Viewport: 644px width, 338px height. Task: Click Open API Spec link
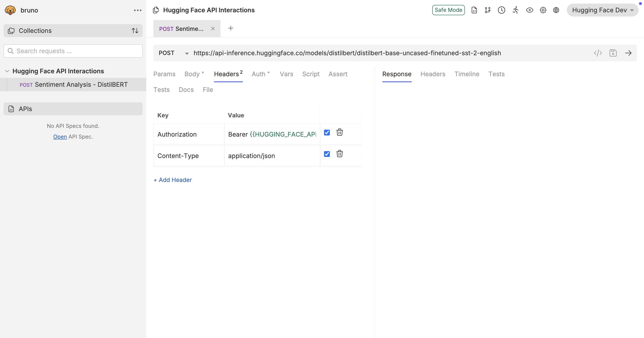[x=60, y=137]
